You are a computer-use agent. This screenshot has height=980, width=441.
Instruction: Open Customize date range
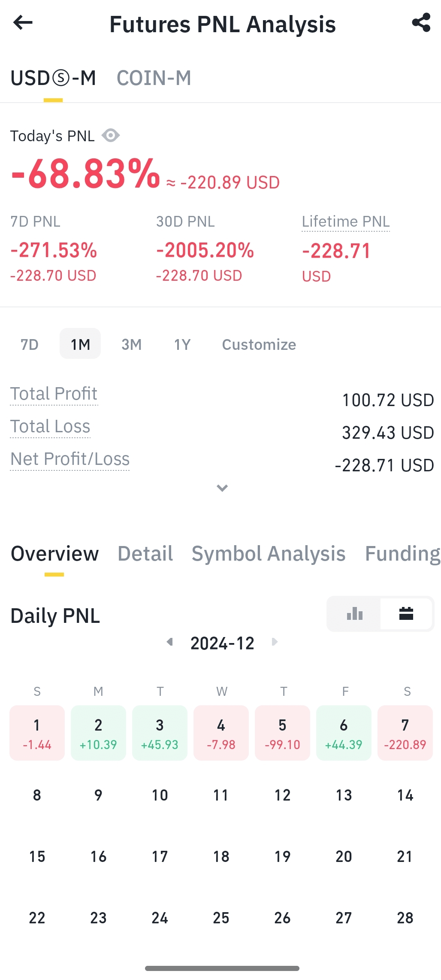tap(259, 344)
